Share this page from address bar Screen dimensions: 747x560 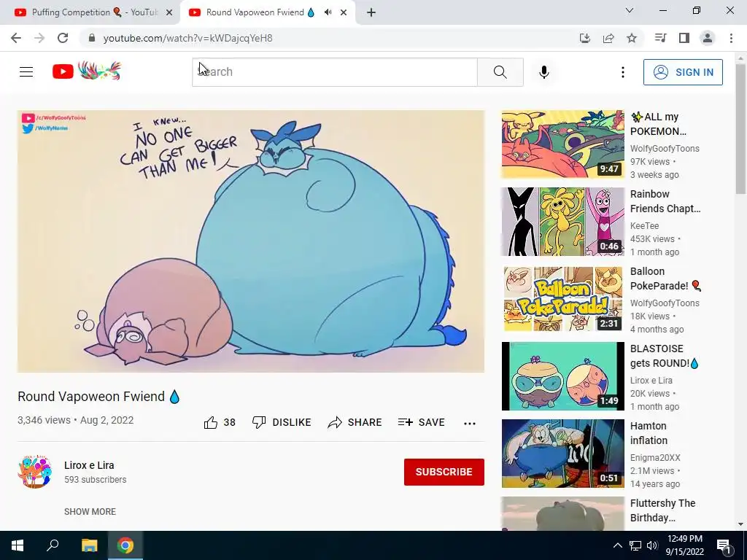608,38
